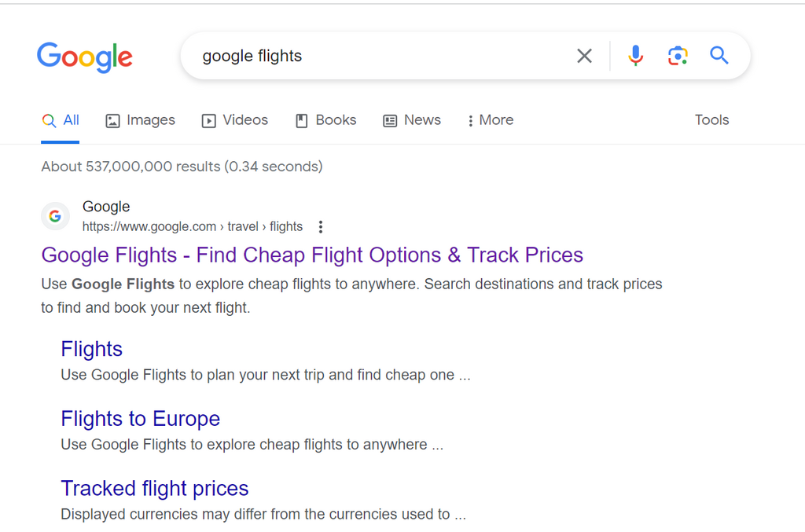Start voice search with the microphone icon
The image size is (805, 532).
click(635, 56)
